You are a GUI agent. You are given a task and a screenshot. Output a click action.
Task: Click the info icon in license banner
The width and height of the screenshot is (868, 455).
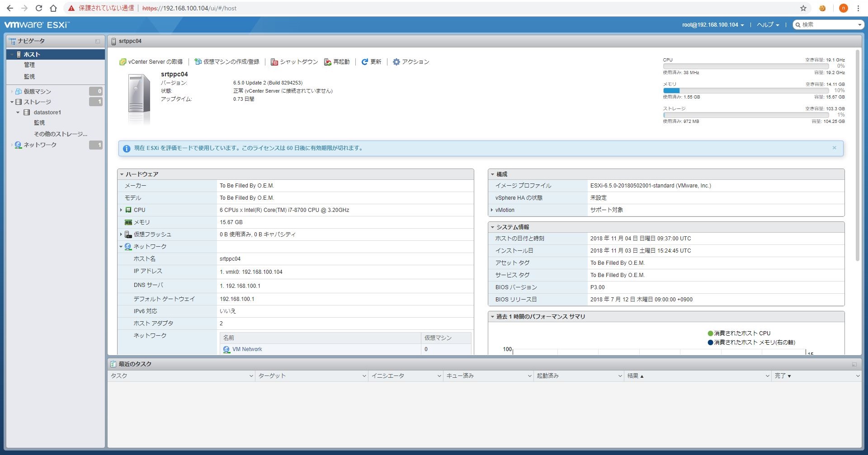[x=127, y=148]
